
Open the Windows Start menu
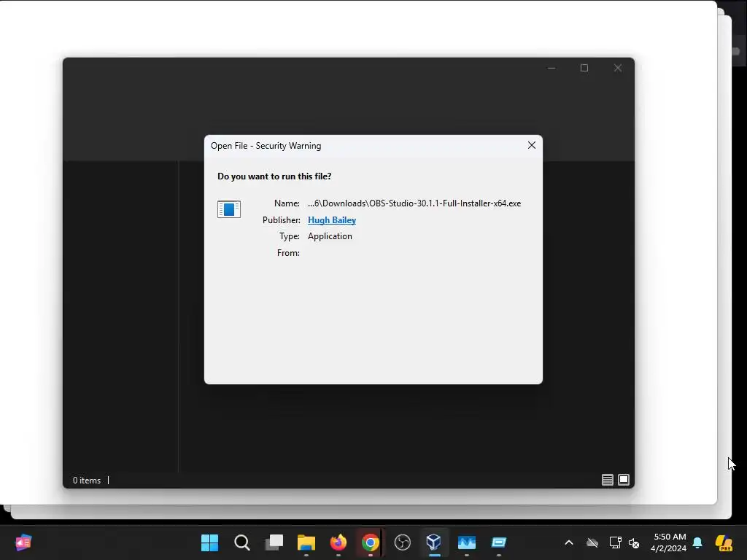tap(209, 542)
